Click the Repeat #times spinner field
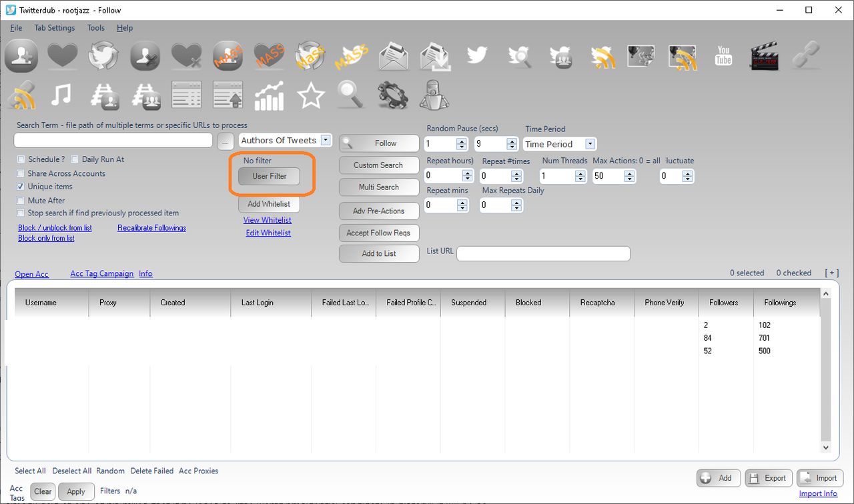The height and width of the screenshot is (504, 854). pyautogui.click(x=501, y=176)
